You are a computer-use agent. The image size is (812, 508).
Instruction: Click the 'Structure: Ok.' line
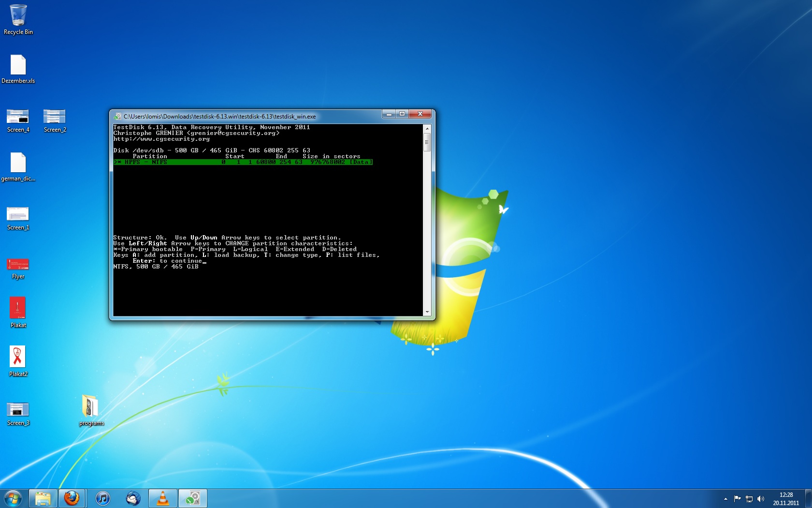pyautogui.click(x=227, y=238)
